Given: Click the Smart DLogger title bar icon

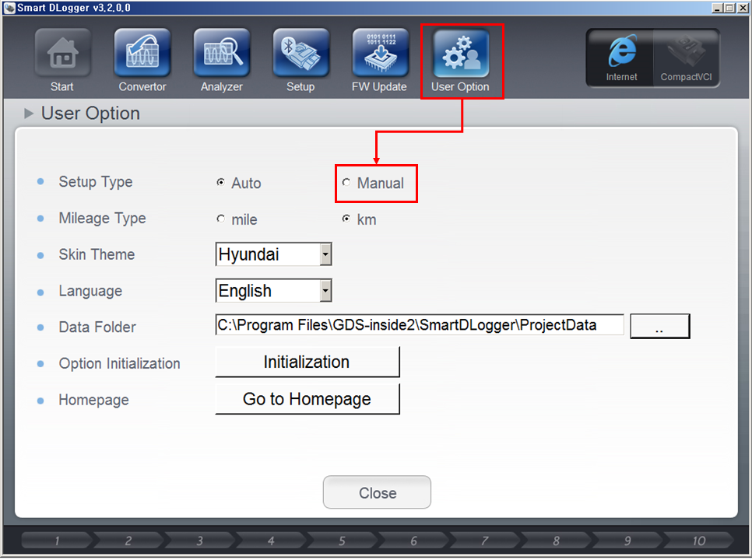Looking at the screenshot, I should point(9,8).
